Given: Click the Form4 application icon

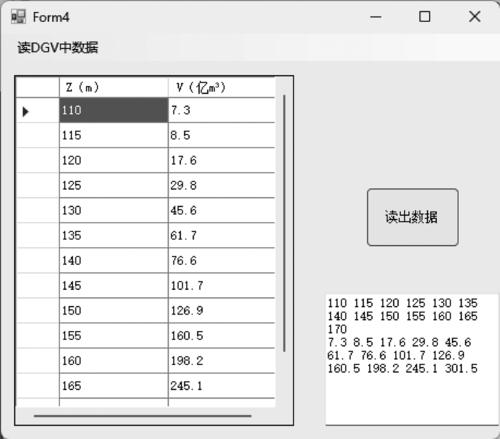Looking at the screenshot, I should (18, 17).
